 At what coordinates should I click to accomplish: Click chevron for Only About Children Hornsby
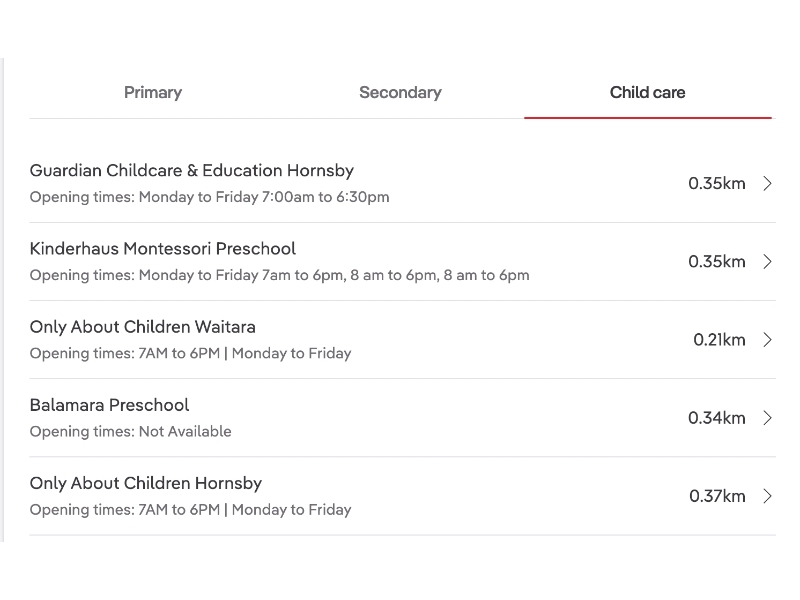[767, 495]
